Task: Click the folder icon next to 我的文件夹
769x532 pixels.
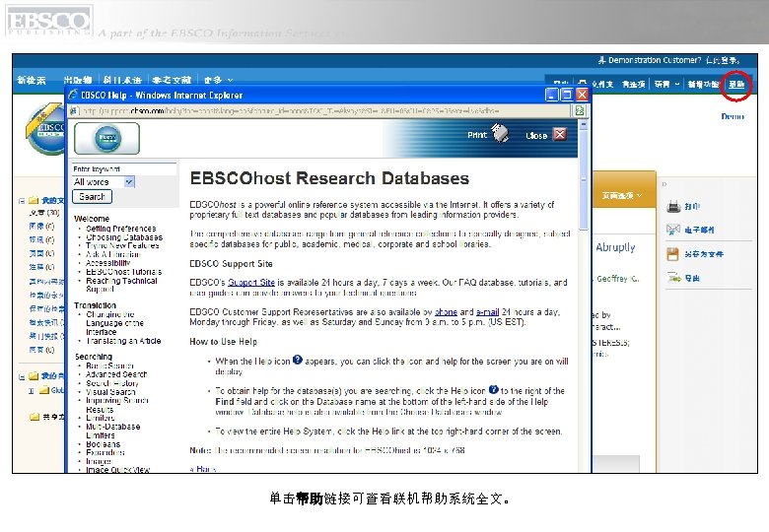Action: pos(34,200)
